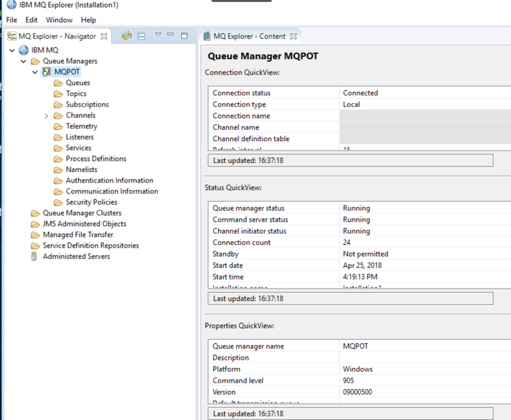Click the JMS Administered Objects folder icon
511x420 pixels.
(35, 224)
